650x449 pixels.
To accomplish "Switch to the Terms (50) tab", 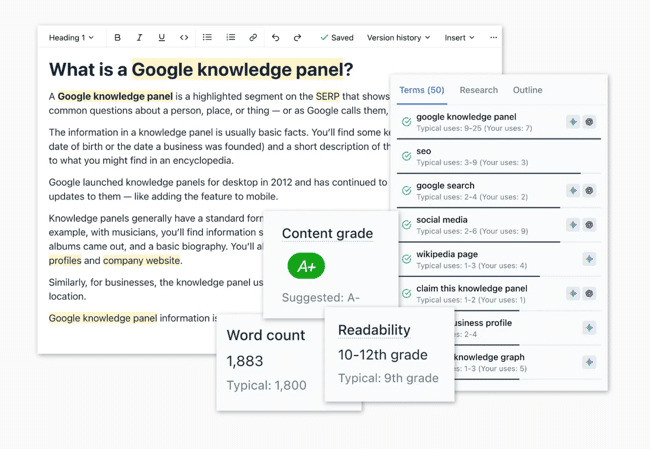I will 422,90.
